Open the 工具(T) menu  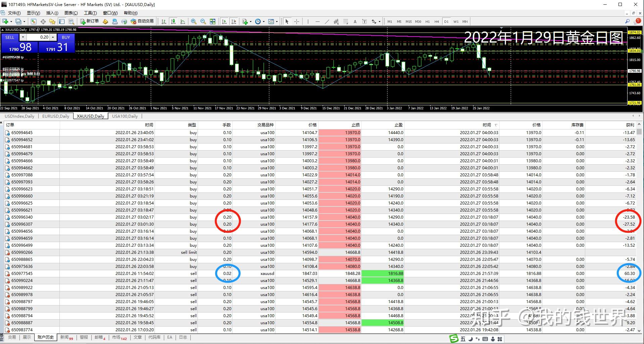point(90,13)
